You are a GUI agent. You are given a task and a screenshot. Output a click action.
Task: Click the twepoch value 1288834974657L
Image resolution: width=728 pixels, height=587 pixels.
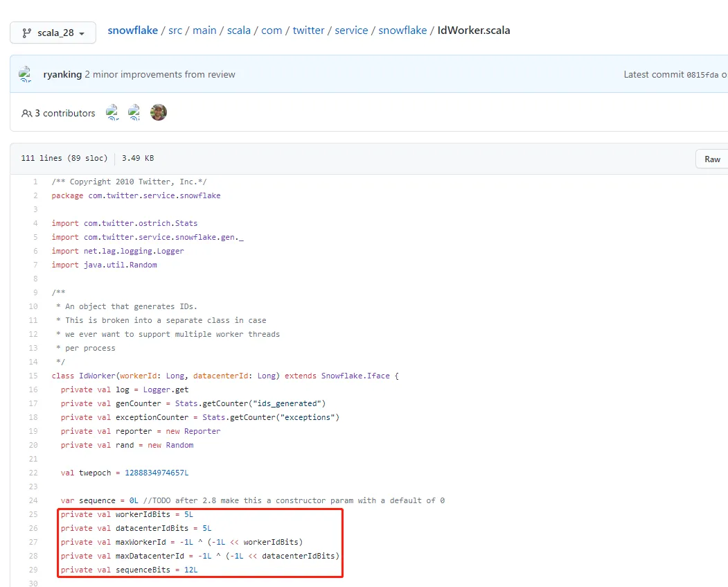(x=157, y=473)
